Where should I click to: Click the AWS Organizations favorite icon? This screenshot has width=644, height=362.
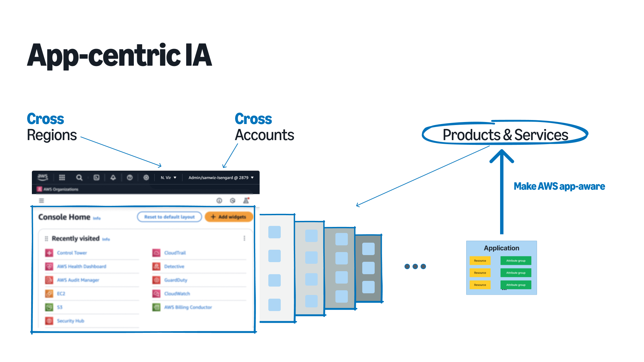pos(40,189)
